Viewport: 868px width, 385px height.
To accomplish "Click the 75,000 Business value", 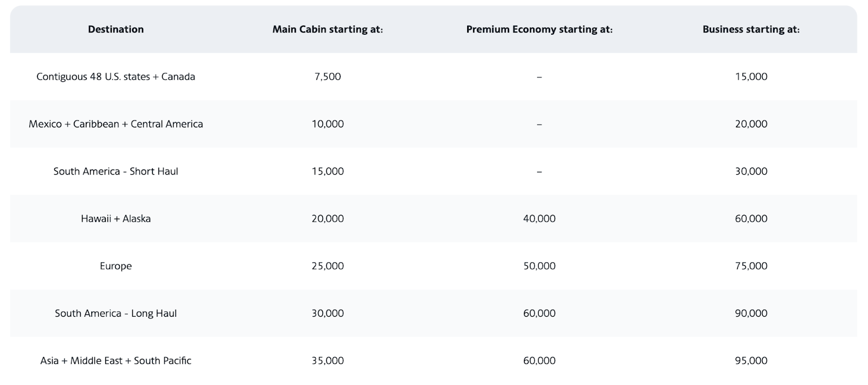I will pyautogui.click(x=751, y=266).
